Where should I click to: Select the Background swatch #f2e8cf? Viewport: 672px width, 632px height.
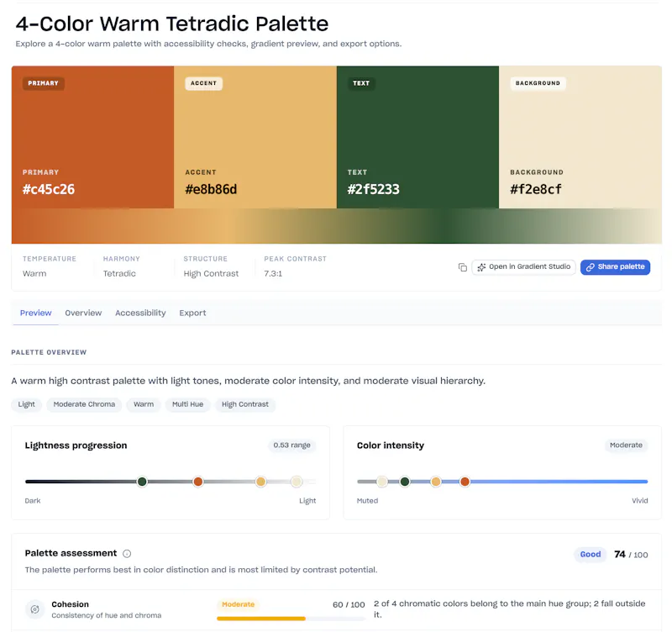pos(580,137)
